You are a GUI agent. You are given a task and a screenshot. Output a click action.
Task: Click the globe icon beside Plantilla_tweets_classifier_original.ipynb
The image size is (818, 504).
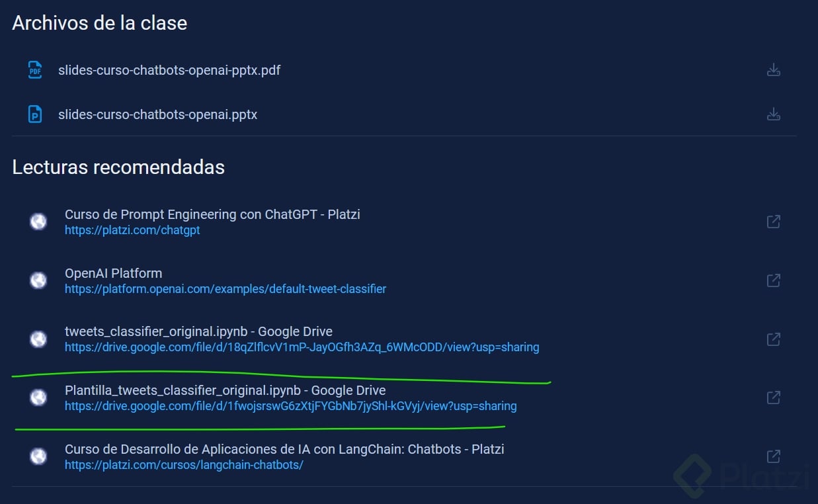[38, 398]
